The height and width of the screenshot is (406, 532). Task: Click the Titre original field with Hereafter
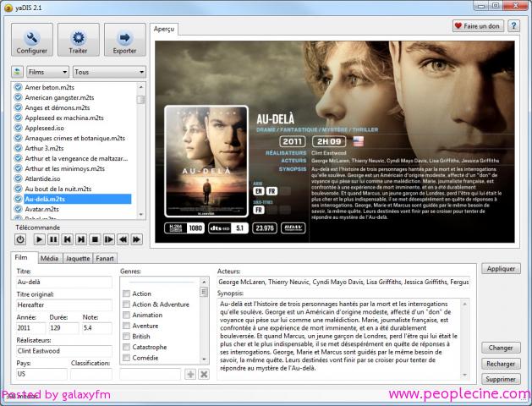64,305
